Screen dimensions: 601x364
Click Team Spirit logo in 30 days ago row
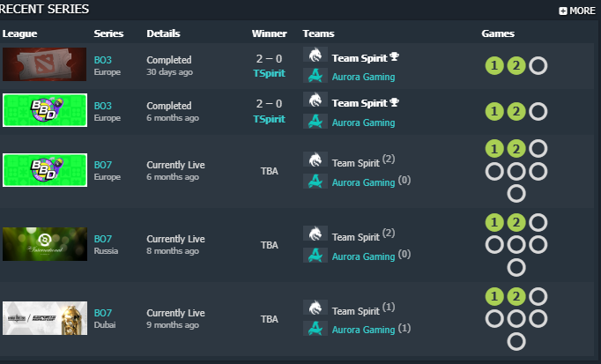point(315,56)
